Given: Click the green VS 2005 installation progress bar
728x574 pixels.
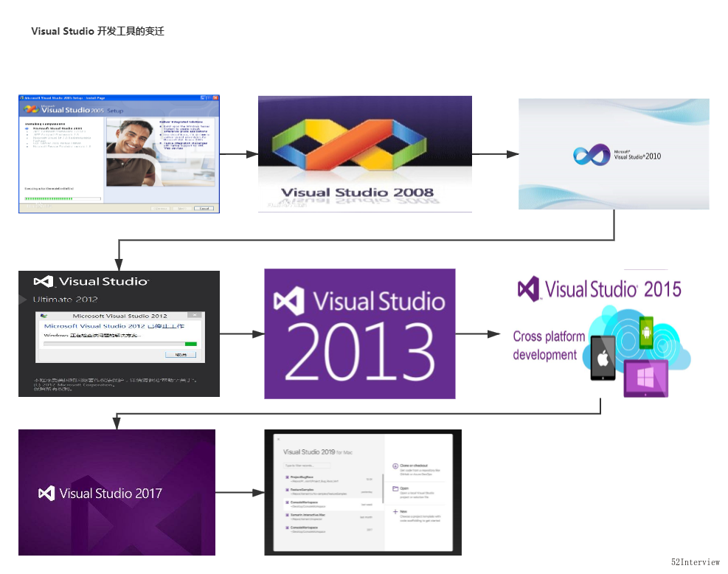Looking at the screenshot, I should [x=63, y=198].
